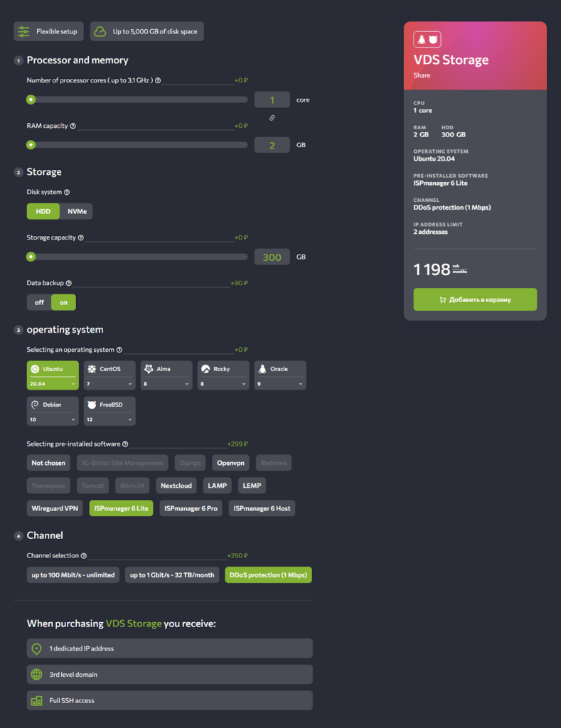
Task: Click the greyed-out Tomcat software option
Action: pyautogui.click(x=93, y=486)
